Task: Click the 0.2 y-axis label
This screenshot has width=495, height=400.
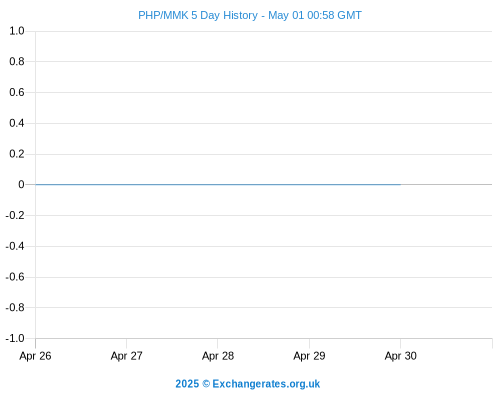Action: (x=17, y=154)
